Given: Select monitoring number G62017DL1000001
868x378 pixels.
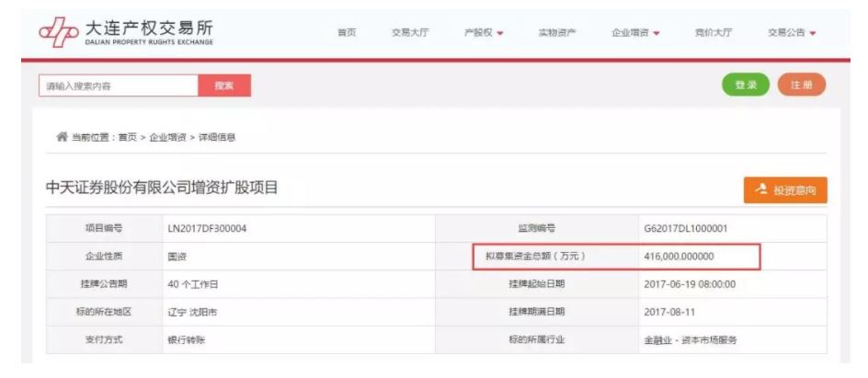Looking at the screenshot, I should pyautogui.click(x=686, y=229).
